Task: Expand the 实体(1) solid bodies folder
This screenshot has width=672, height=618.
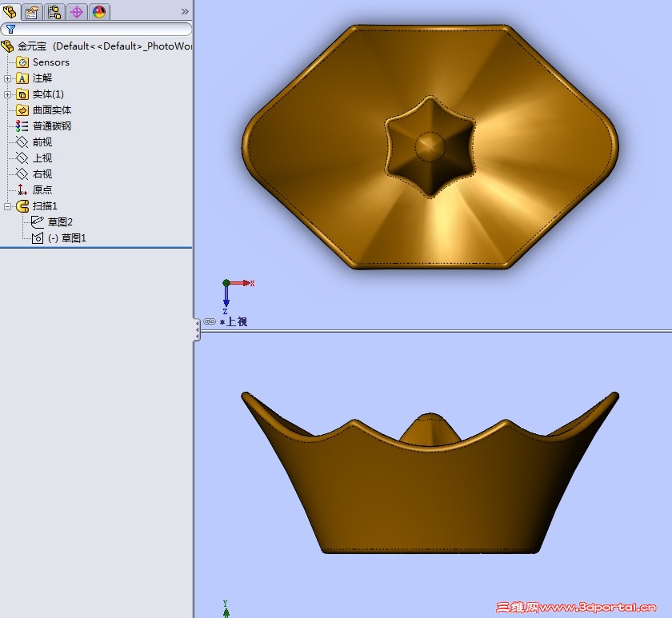Action: tap(7, 94)
